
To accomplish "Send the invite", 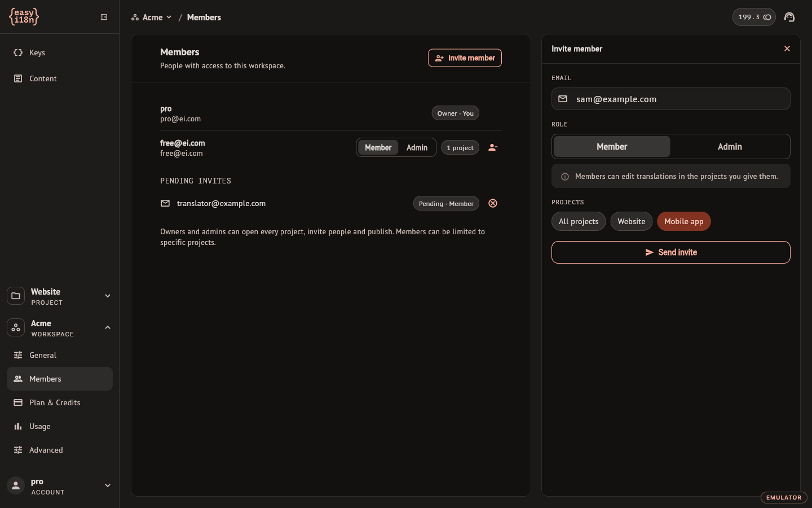I will click(x=671, y=252).
